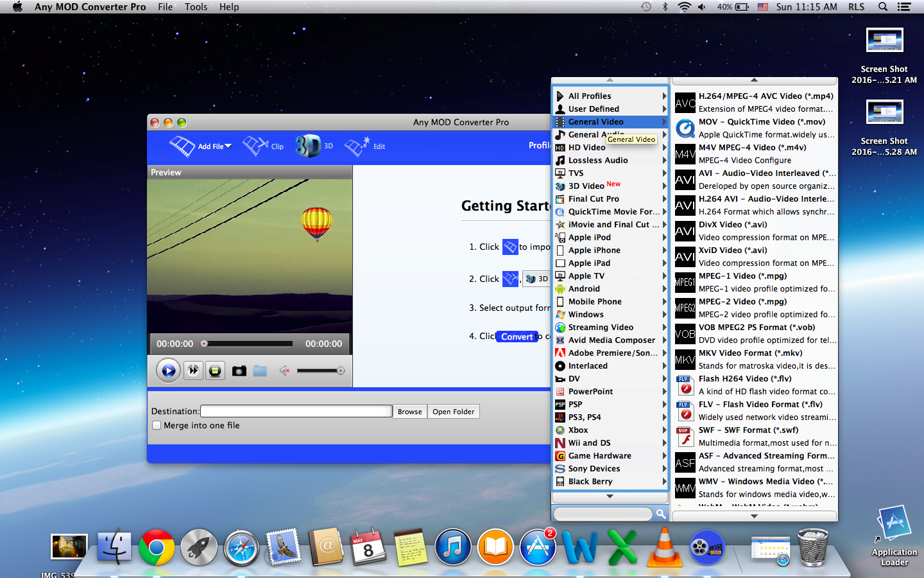Choose VOB MPEG2 PS Format
This screenshot has width=924, height=578.
(x=755, y=333)
